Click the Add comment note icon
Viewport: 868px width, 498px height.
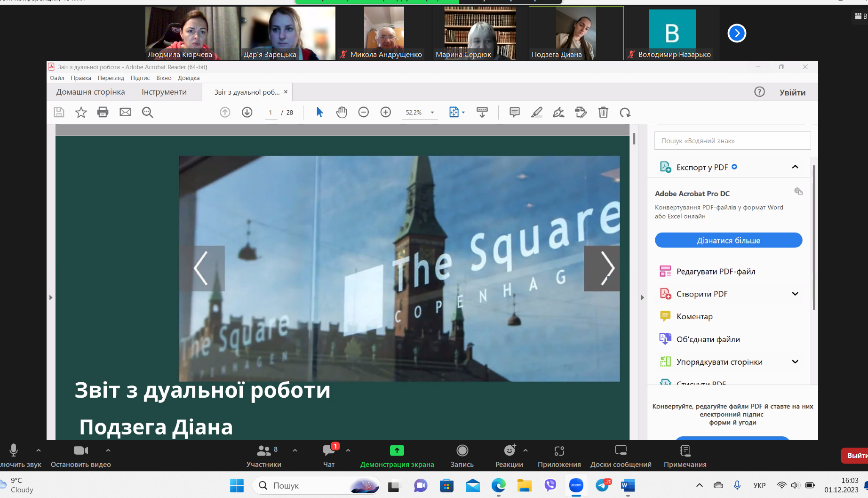tap(514, 112)
